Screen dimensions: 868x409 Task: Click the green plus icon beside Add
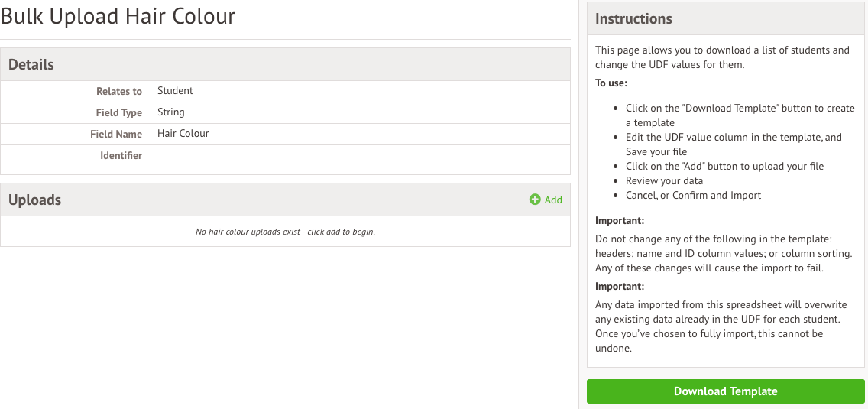535,200
